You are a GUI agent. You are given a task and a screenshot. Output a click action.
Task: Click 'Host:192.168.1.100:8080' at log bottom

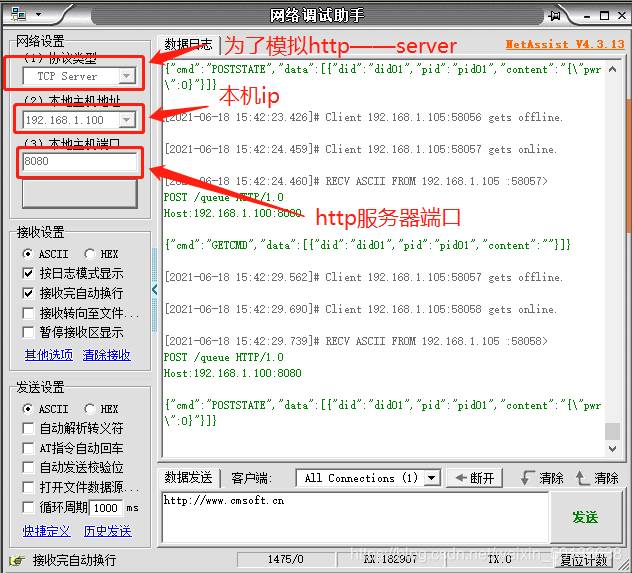point(233,373)
